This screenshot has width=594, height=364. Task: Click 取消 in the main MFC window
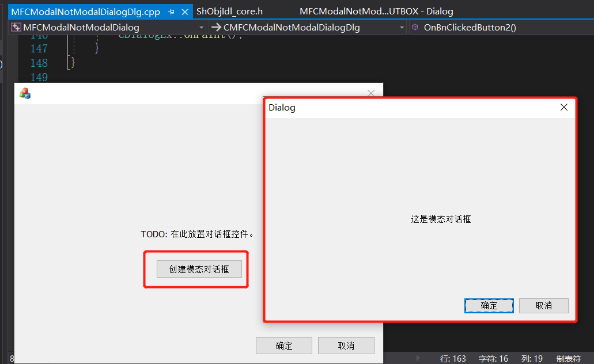click(x=346, y=346)
